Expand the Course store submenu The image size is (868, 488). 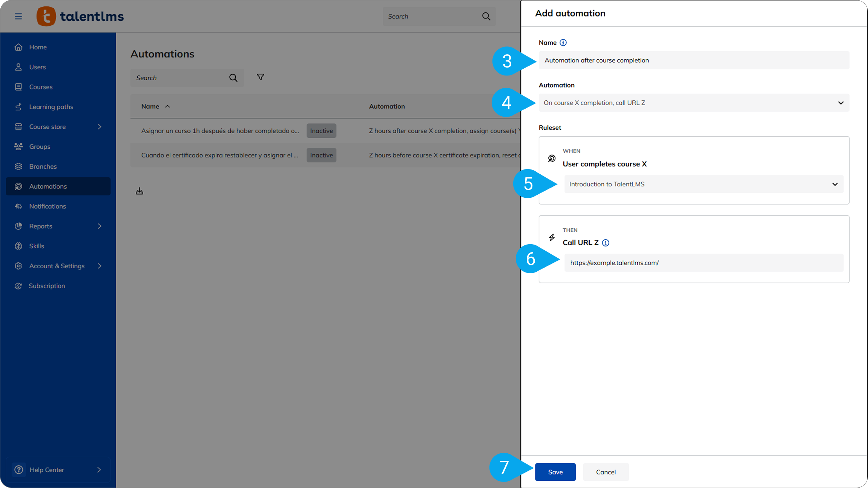100,127
